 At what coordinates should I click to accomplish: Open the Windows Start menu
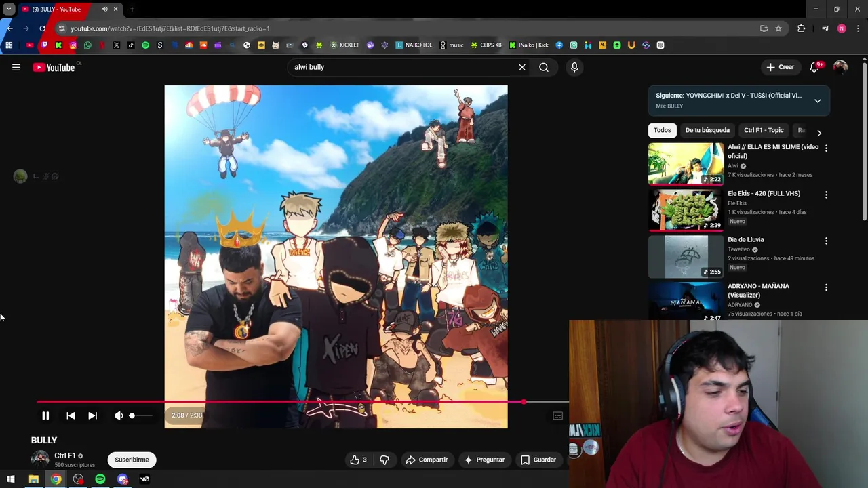click(x=11, y=479)
